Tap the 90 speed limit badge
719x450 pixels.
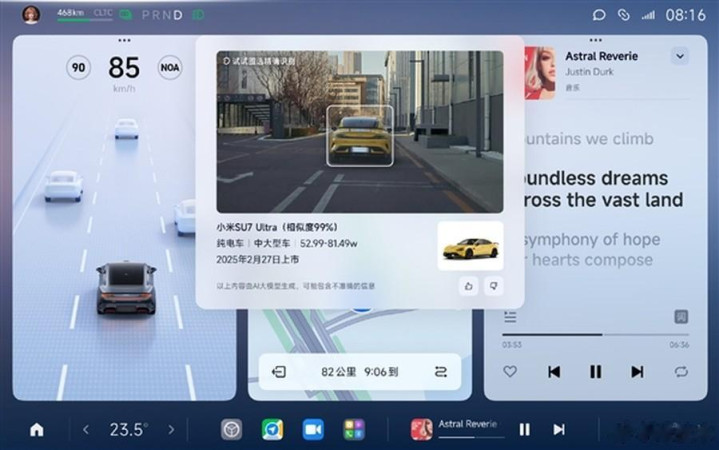78,67
